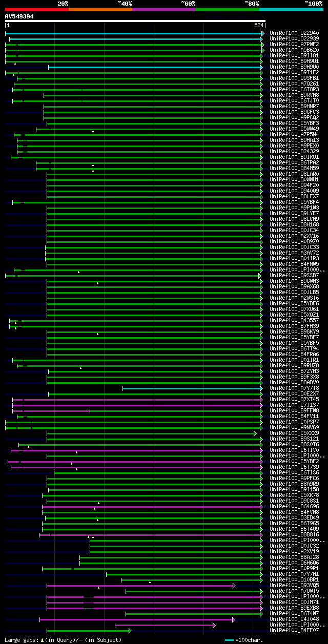328x644 pixels.
Task: Choose UniRef100_A2XV16 entry
Action: (294, 236)
